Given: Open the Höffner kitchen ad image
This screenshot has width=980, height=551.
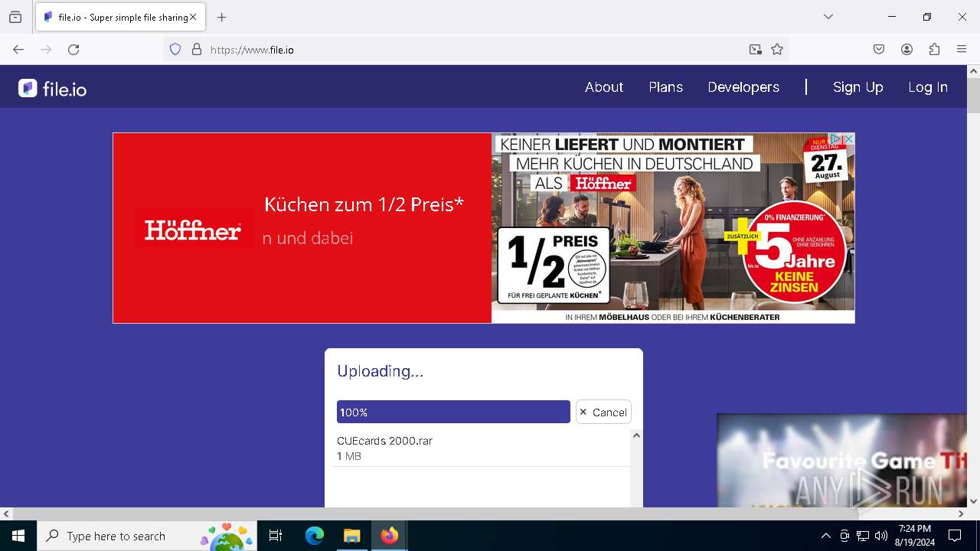Looking at the screenshot, I should [673, 228].
